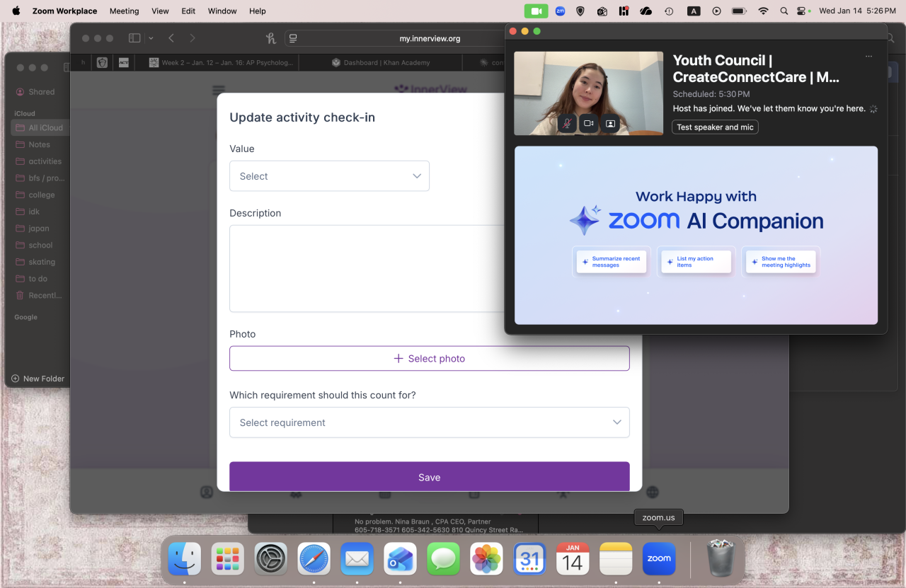Open Control Center
The height and width of the screenshot is (588, 906).
coord(802,11)
